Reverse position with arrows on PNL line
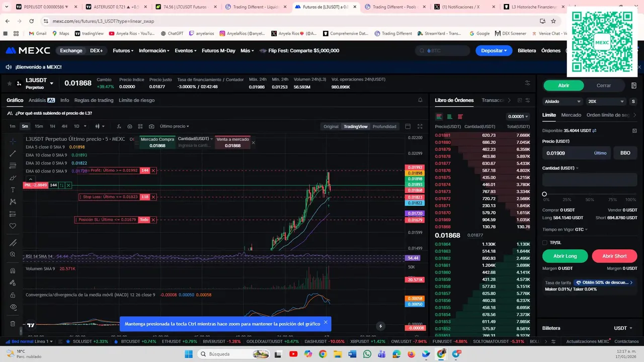Image resolution: width=644 pixels, height=362 pixels. point(62,185)
